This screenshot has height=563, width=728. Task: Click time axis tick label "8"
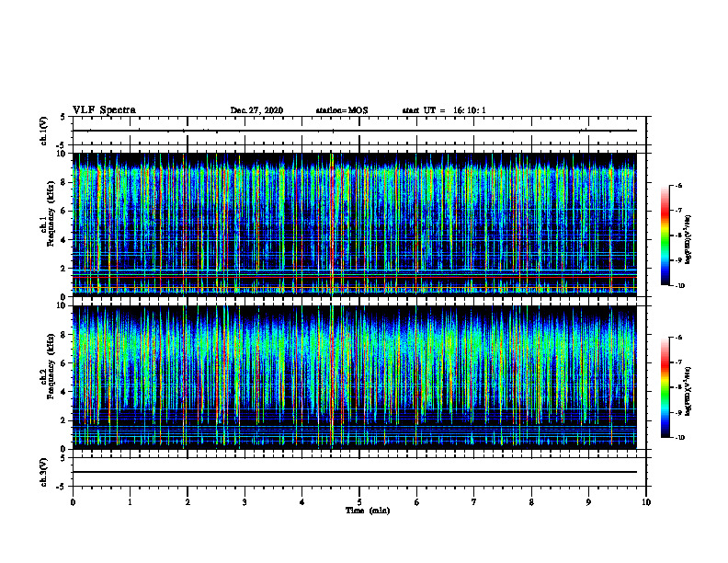(x=531, y=502)
